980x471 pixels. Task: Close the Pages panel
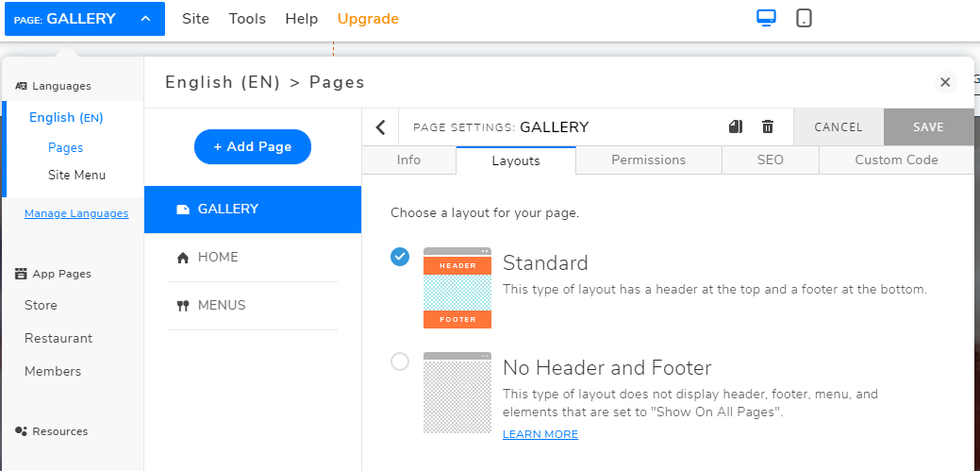(946, 82)
